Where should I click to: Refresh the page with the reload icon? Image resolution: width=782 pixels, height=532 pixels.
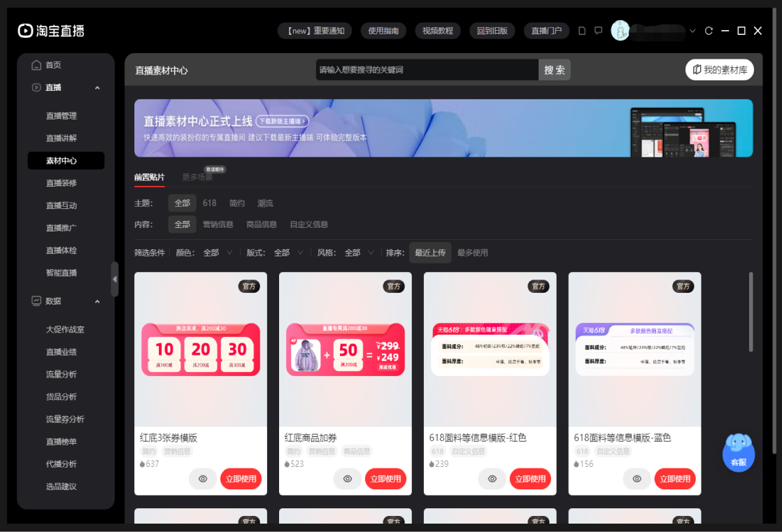[709, 31]
